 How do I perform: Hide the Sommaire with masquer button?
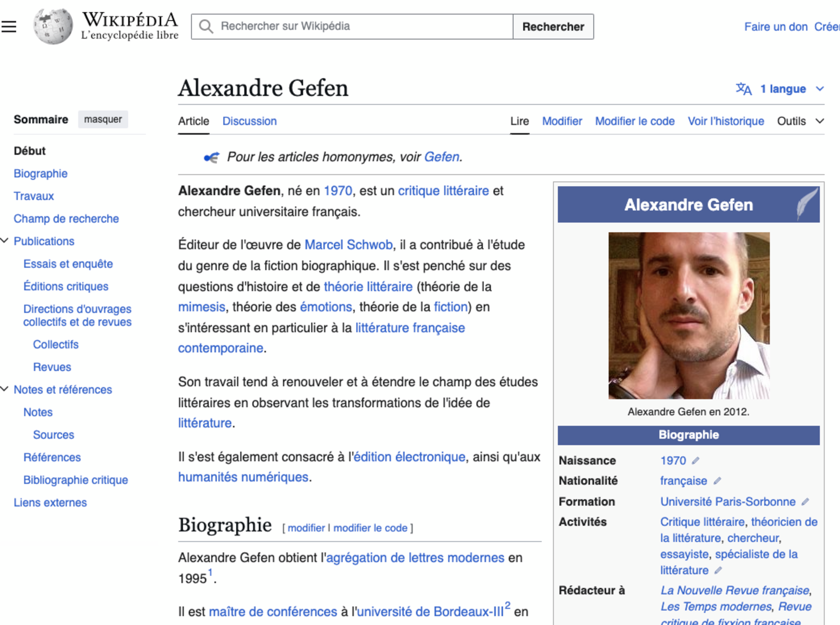tap(103, 119)
